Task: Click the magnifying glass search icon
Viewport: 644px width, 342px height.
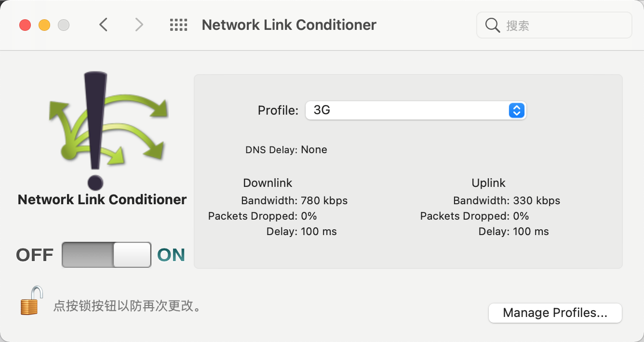Action: 492,25
